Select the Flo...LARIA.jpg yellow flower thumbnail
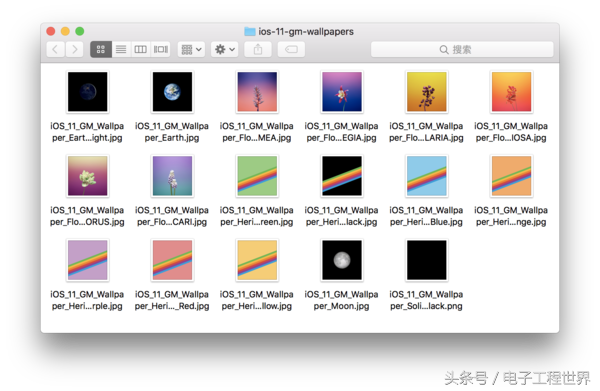Screen dimensions: 600x391 coord(427,92)
